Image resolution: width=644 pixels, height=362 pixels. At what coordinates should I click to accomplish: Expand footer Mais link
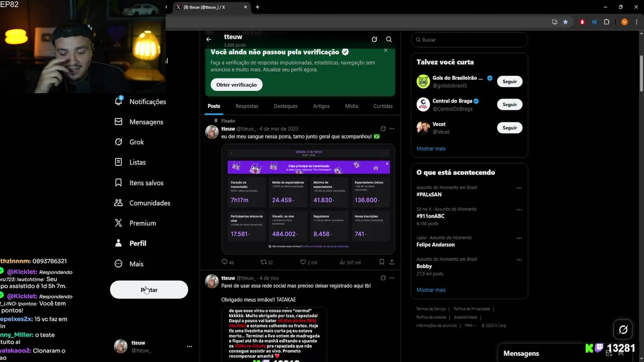pyautogui.click(x=470, y=325)
